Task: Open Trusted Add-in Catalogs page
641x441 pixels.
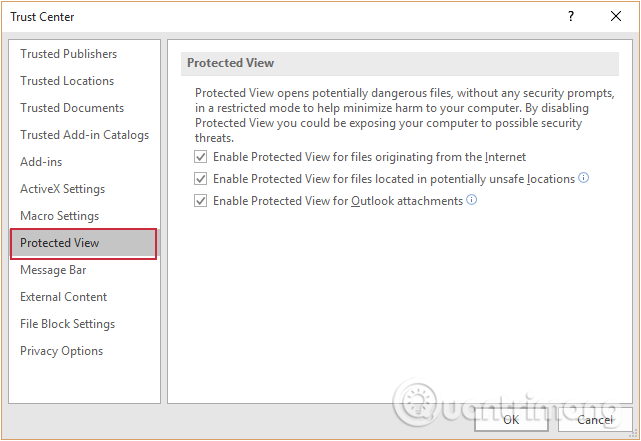Action: coord(84,135)
